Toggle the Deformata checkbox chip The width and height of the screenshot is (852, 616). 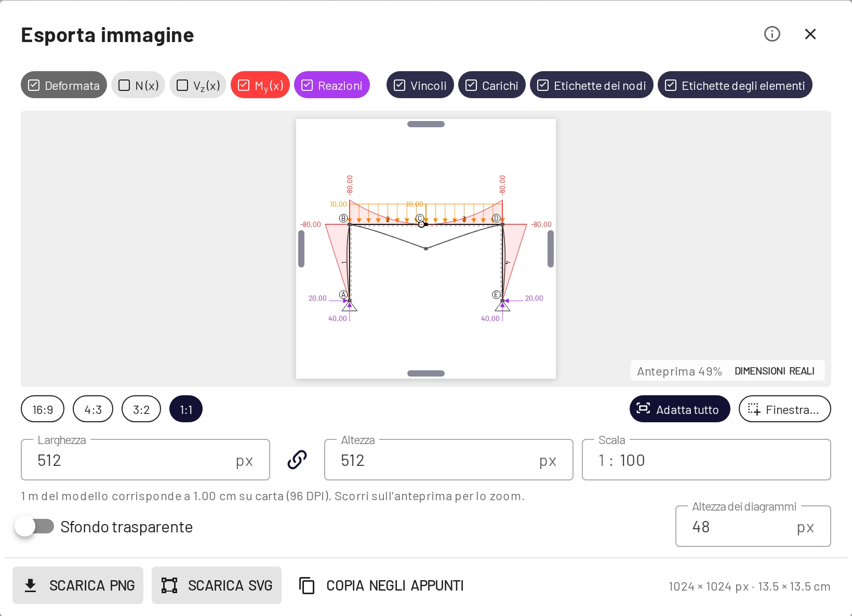coord(64,85)
